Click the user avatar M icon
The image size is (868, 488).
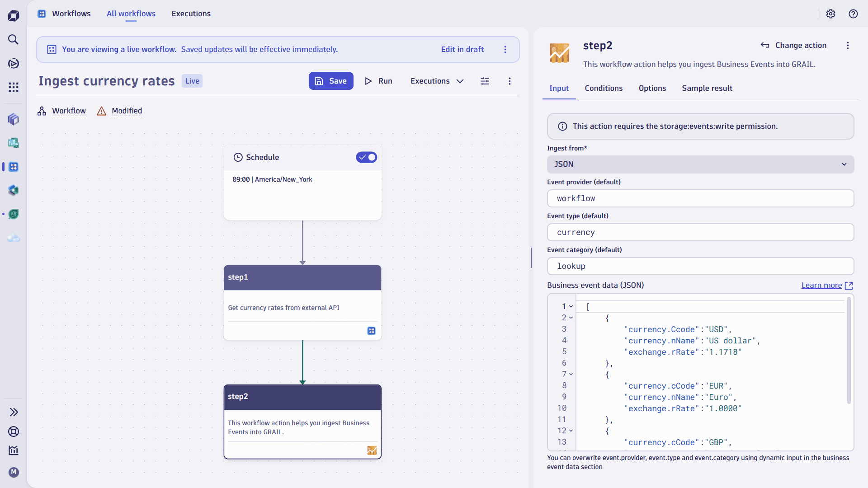tap(14, 472)
